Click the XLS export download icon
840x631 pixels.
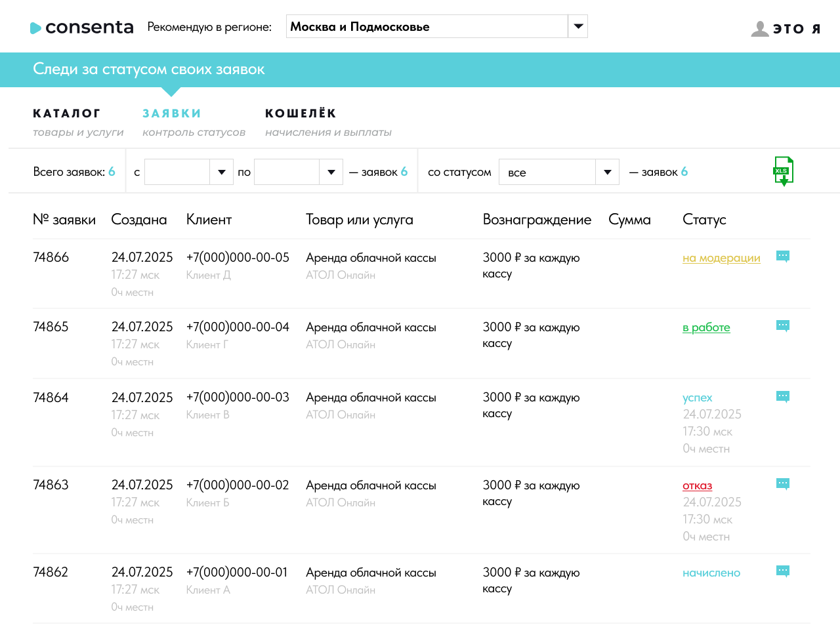coord(783,171)
